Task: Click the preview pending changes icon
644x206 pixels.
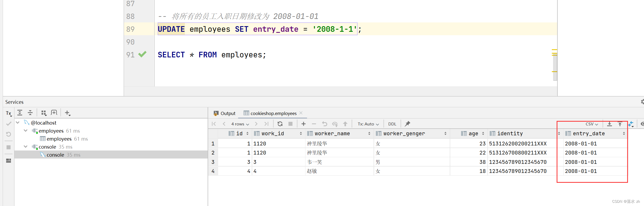Action: click(335, 124)
